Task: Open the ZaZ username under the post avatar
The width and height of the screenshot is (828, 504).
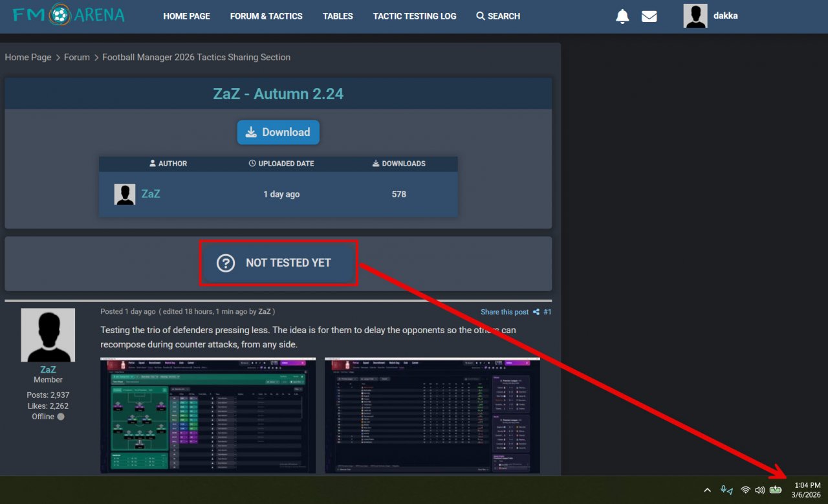Action: [48, 369]
